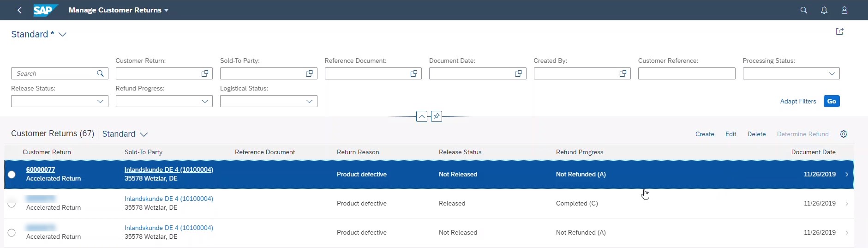Viewport: 868px width, 248px height.
Task: Select the third row's radio button
Action: 12,233
